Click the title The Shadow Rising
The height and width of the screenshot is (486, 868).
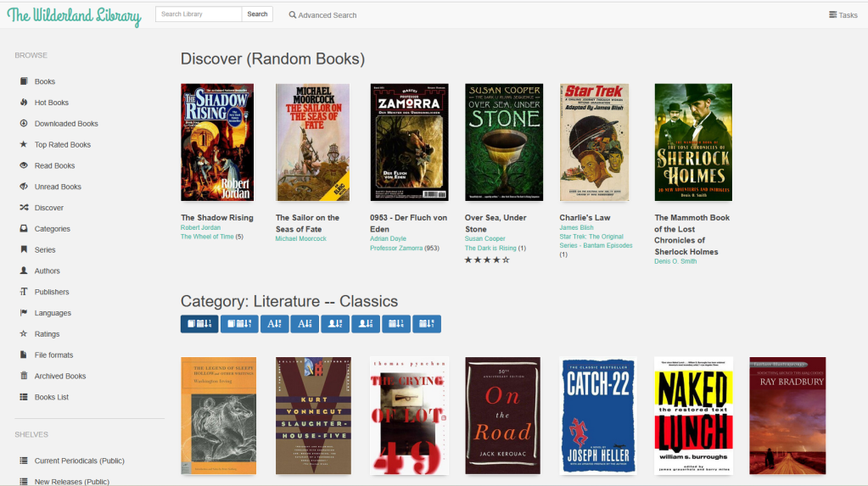[217, 217]
